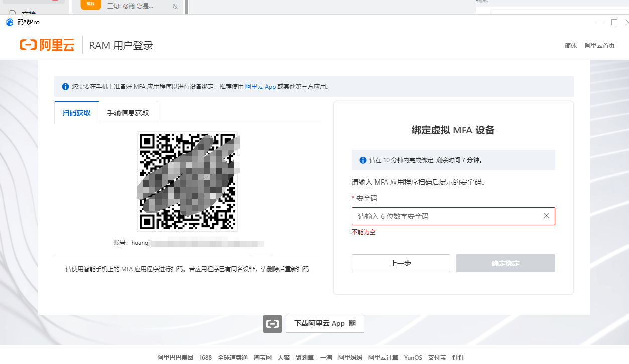Click the 码栈Pro app icon in title bar

pos(10,22)
